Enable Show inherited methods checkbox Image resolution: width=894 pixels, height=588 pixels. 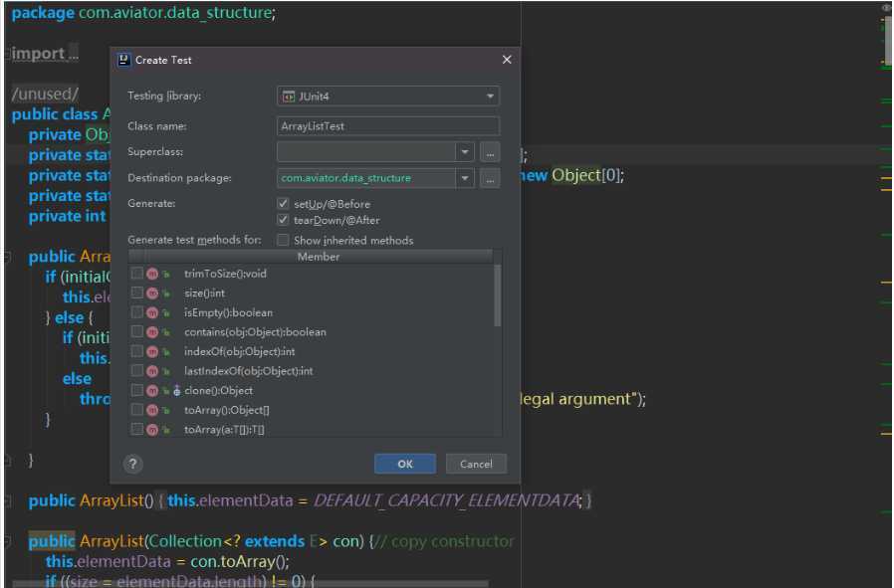[283, 240]
